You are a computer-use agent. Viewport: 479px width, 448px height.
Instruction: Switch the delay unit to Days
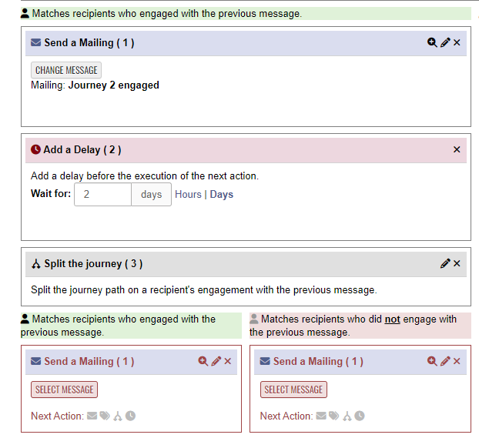(222, 195)
